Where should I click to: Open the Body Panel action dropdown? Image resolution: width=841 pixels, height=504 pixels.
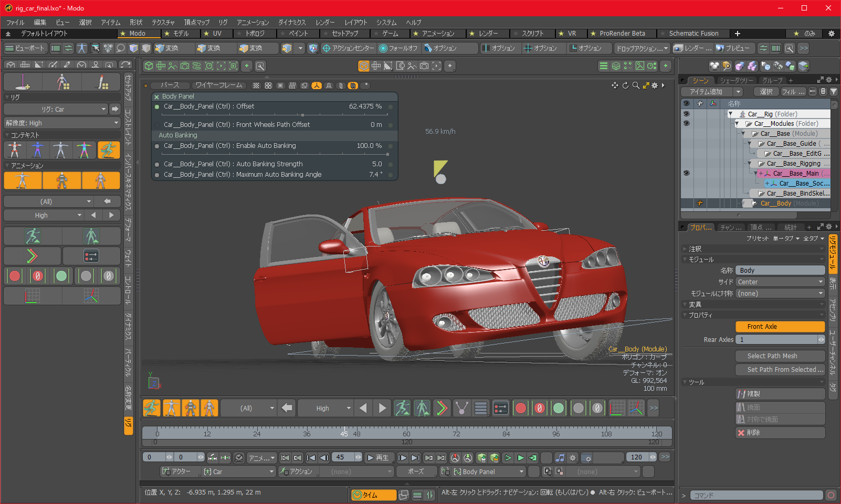click(x=489, y=471)
